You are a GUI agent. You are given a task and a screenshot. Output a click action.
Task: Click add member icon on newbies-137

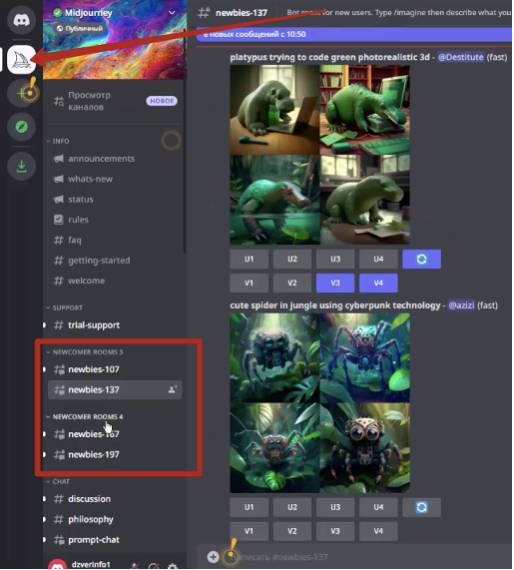tap(172, 390)
